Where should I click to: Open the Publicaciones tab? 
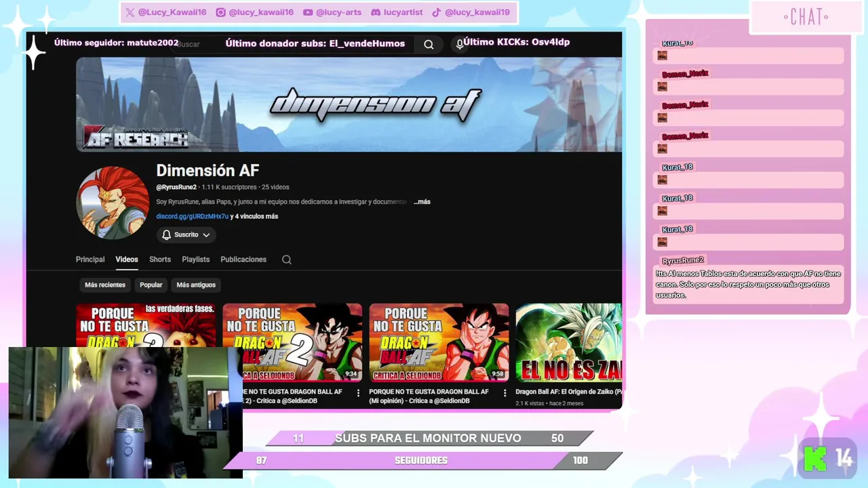pos(243,260)
